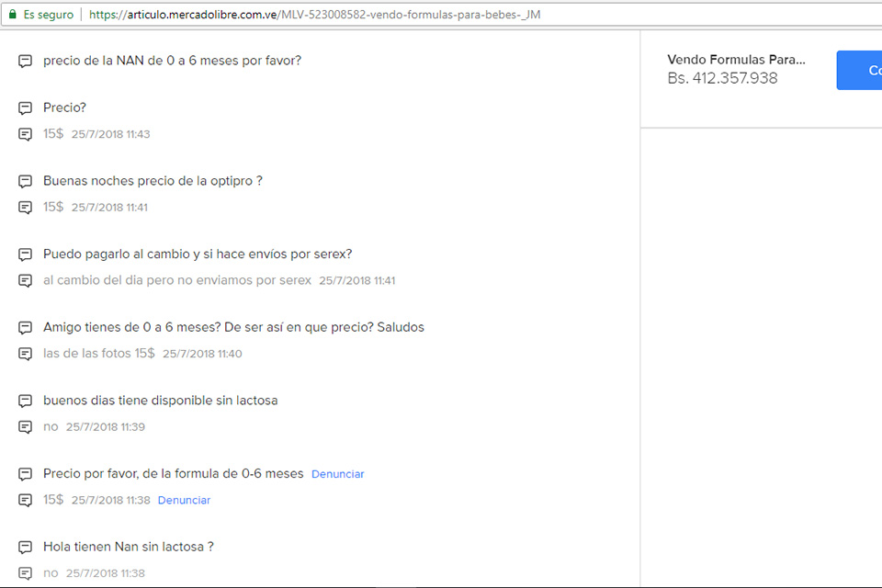Click answer icon beside 'las de las fotos 15$'
This screenshot has height=588, width=882.
click(26, 355)
